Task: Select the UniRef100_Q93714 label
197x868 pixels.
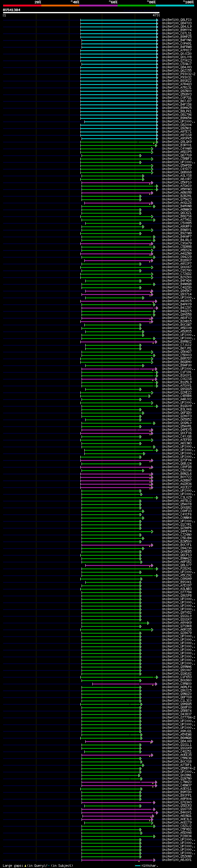Action: pyautogui.click(x=176, y=294)
